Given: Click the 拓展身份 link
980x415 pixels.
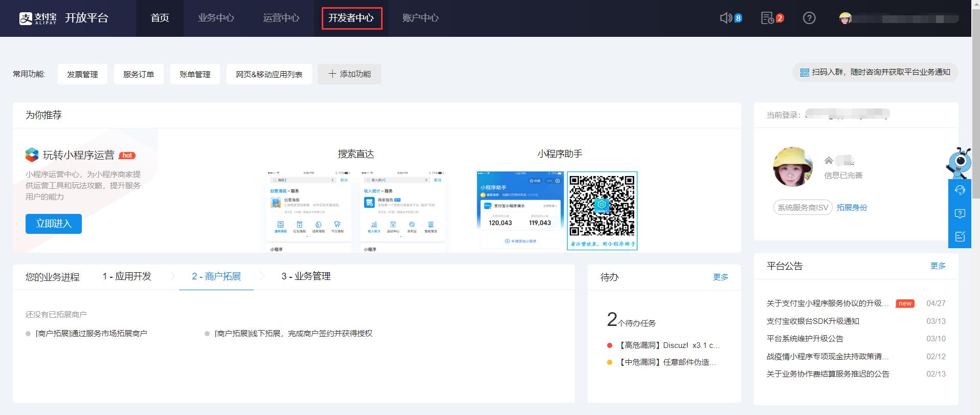Looking at the screenshot, I should 852,207.
